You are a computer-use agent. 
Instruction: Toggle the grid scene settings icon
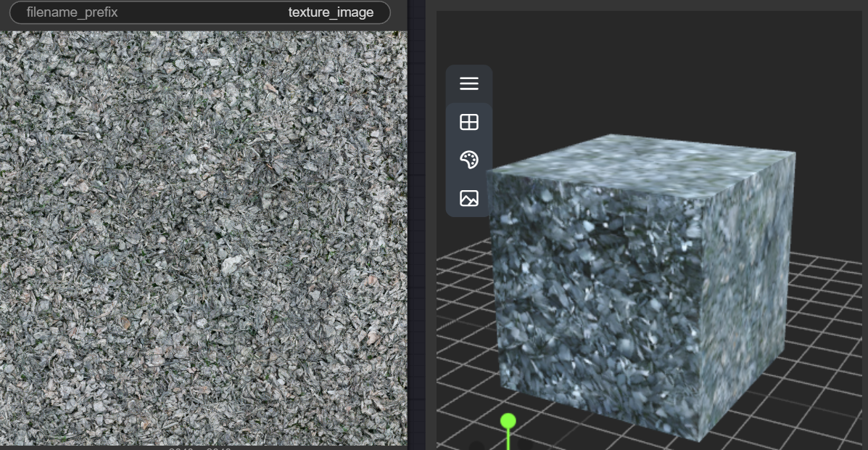[x=469, y=122]
